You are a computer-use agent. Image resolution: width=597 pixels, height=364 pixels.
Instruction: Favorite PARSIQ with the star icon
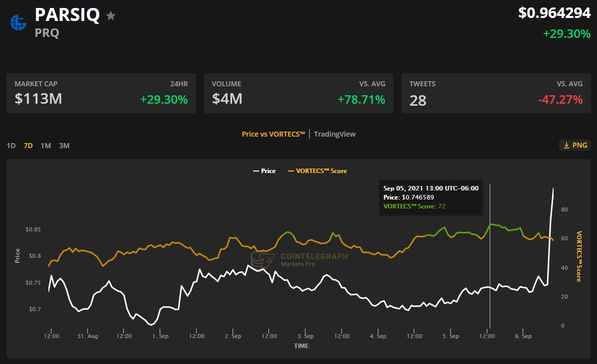coord(111,16)
